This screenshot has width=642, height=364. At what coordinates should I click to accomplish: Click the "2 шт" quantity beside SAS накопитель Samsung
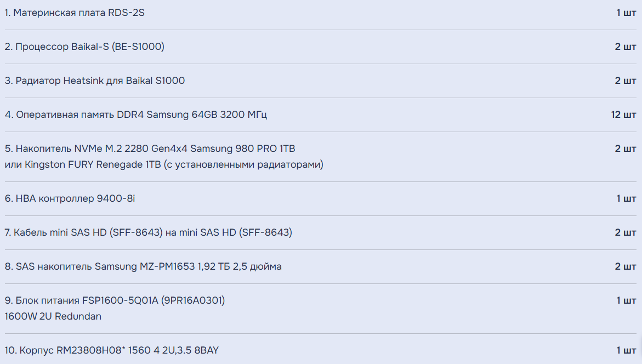(626, 266)
